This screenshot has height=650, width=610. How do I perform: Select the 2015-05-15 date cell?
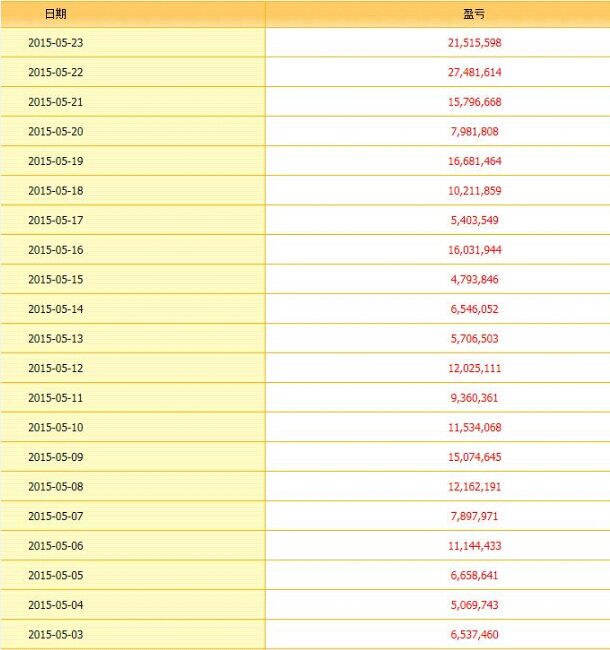pyautogui.click(x=55, y=279)
